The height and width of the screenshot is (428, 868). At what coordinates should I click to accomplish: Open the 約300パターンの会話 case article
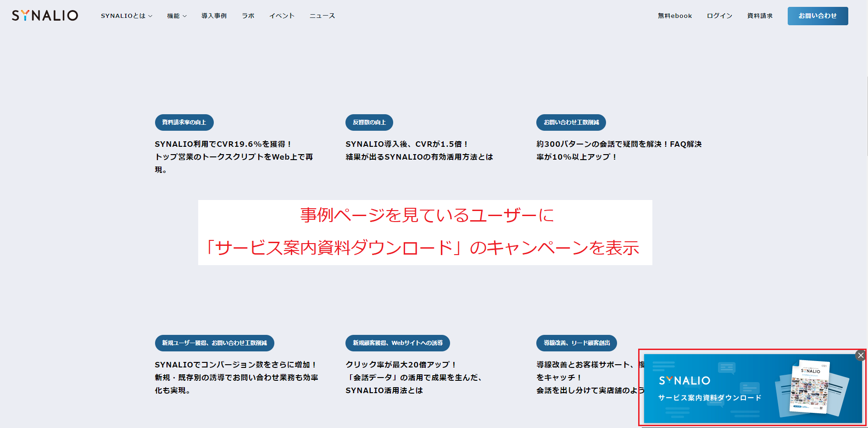(x=619, y=150)
